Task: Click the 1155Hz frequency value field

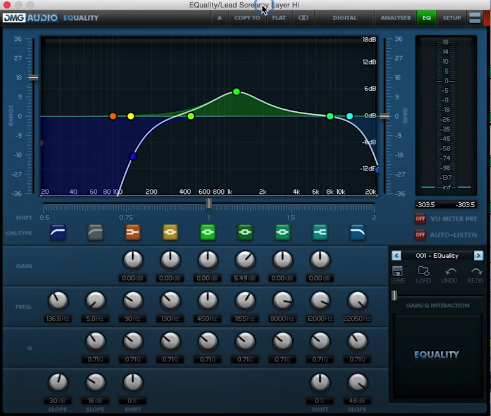Action: pyautogui.click(x=245, y=319)
